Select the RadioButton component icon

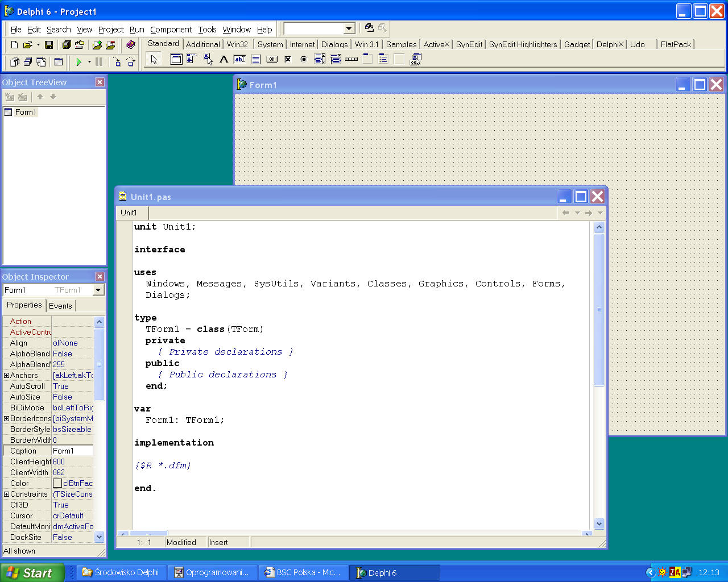[304, 59]
